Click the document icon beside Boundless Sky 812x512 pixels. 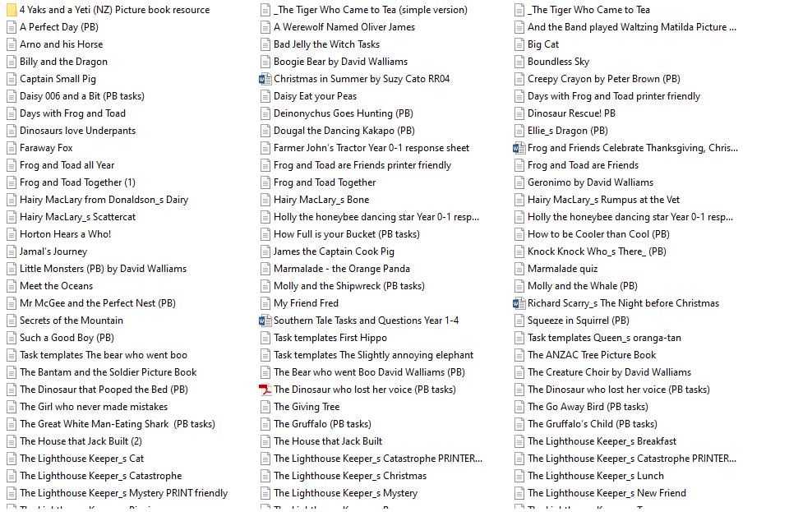tap(519, 62)
